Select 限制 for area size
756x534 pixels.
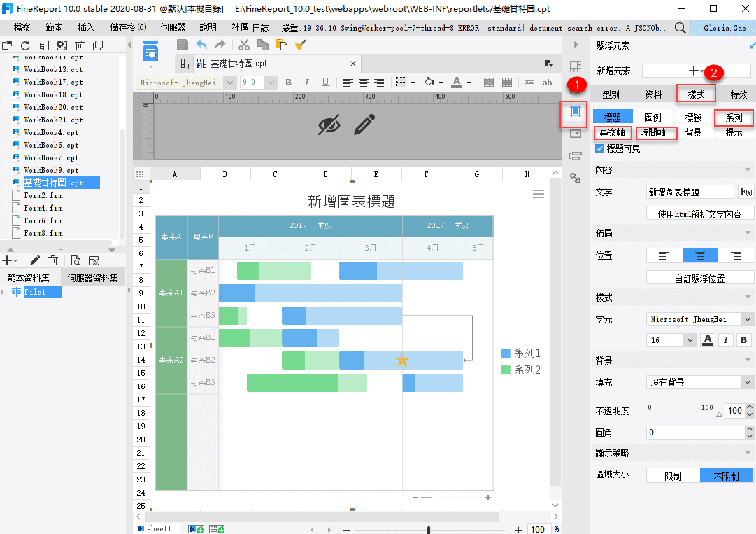(673, 476)
